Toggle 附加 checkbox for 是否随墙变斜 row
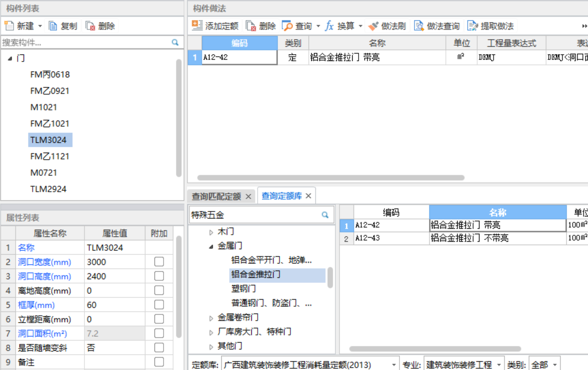The image size is (588, 370). coord(159,348)
